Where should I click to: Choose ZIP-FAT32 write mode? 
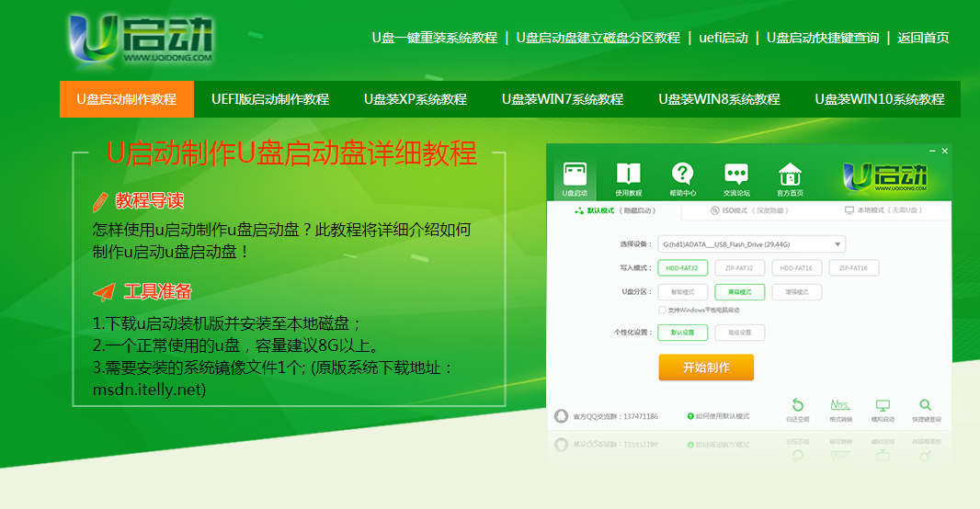tap(739, 268)
